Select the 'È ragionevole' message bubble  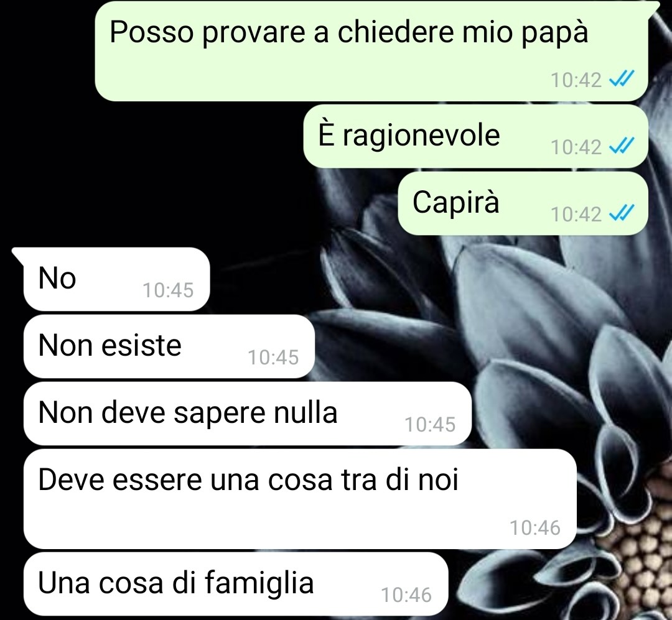(x=476, y=136)
